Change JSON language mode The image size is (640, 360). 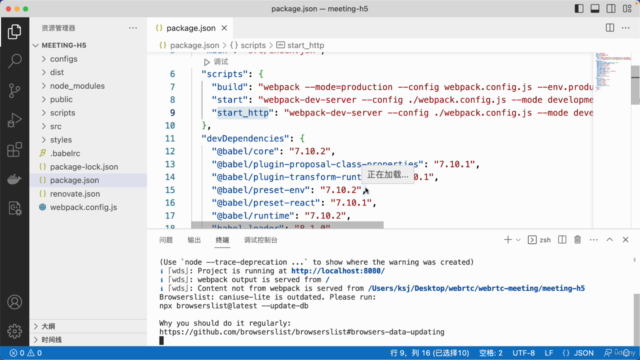[x=578, y=353]
